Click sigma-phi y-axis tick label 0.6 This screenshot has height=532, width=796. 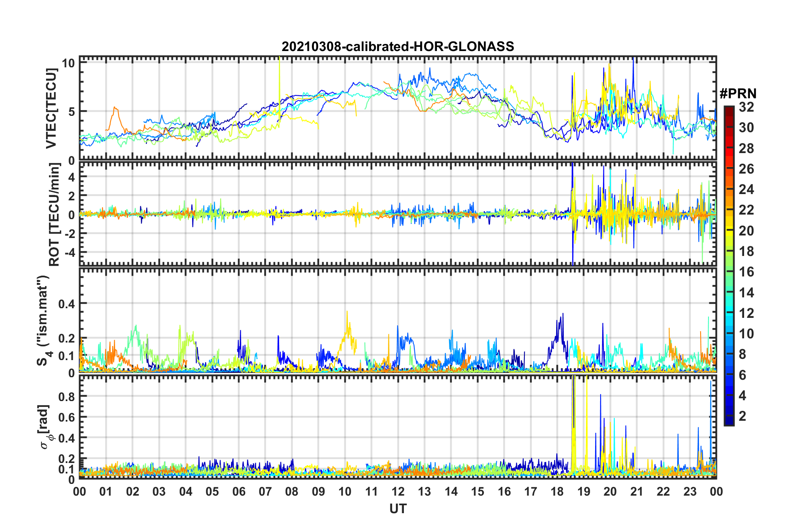point(67,417)
